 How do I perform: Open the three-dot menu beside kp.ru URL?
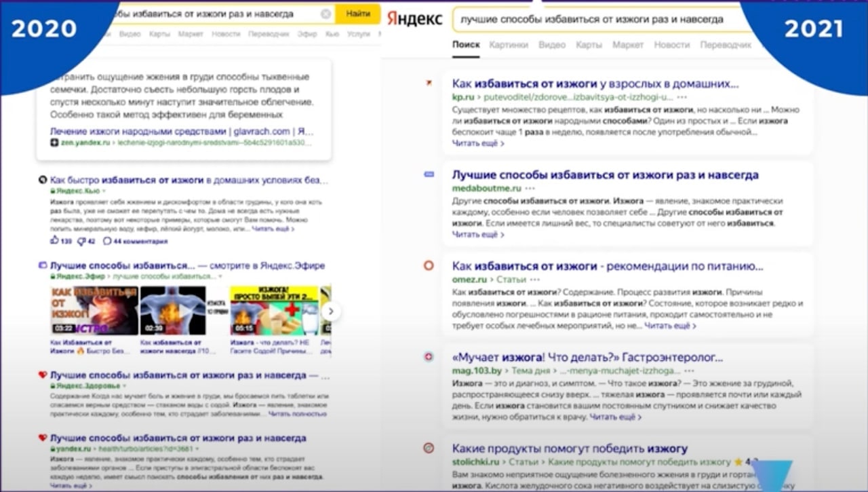point(682,98)
